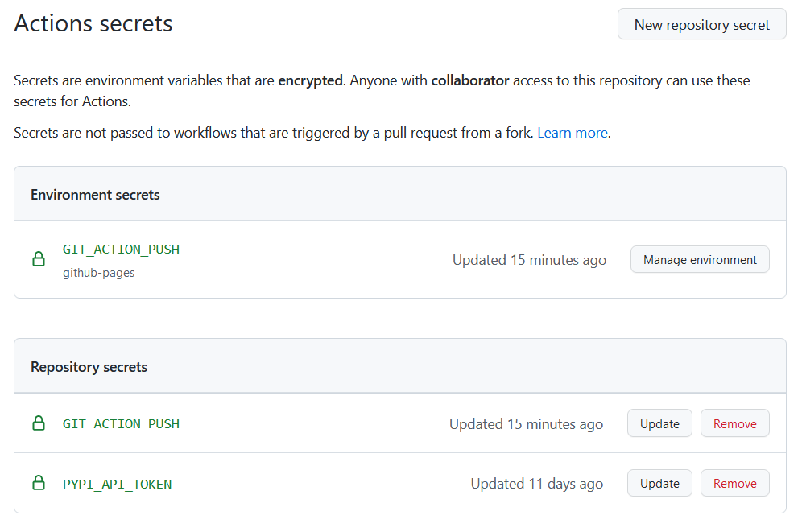Click the repository GIT_ACTION_PUSH updated timestamp
The width and height of the screenshot is (802, 532).
point(526,424)
